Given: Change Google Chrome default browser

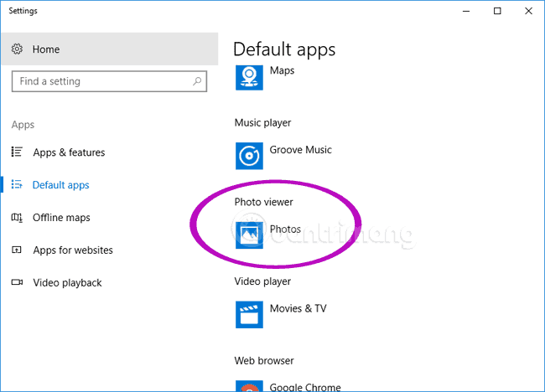Looking at the screenshot, I should (x=305, y=387).
